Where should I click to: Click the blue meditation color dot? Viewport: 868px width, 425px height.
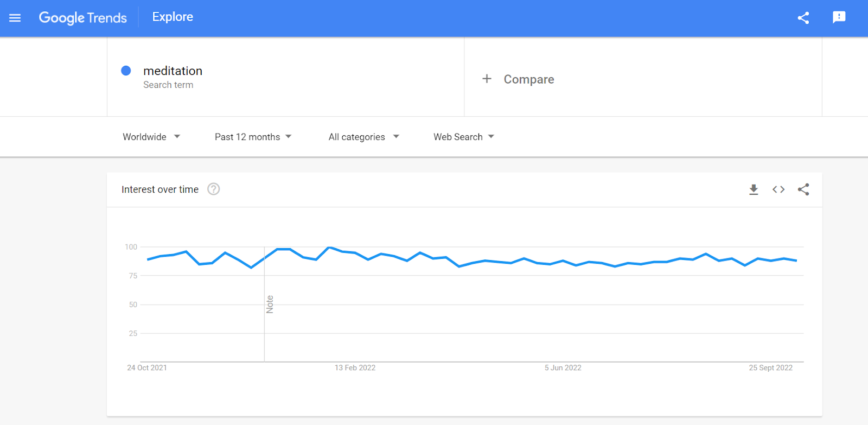pyautogui.click(x=126, y=71)
